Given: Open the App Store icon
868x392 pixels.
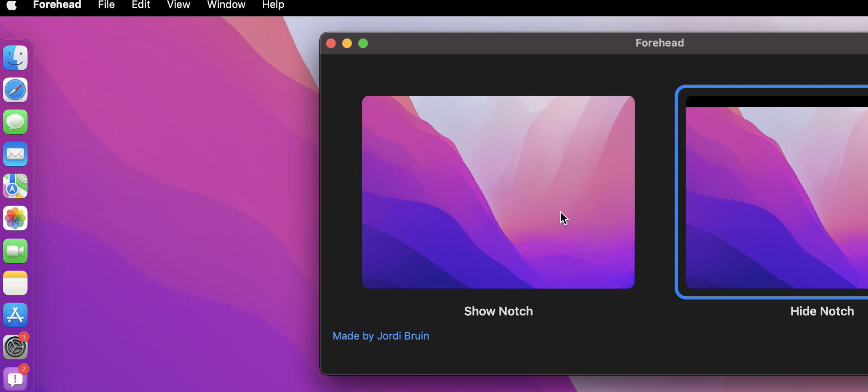Looking at the screenshot, I should 15,315.
